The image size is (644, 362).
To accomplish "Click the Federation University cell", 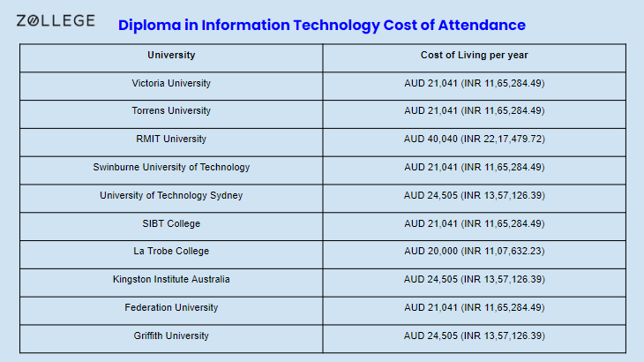I will click(171, 311).
